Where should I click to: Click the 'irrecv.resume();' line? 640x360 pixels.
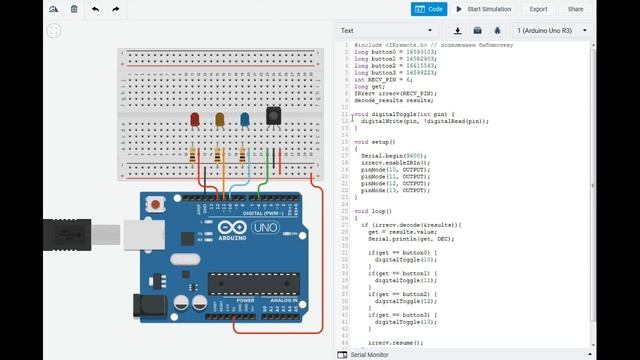(396, 343)
